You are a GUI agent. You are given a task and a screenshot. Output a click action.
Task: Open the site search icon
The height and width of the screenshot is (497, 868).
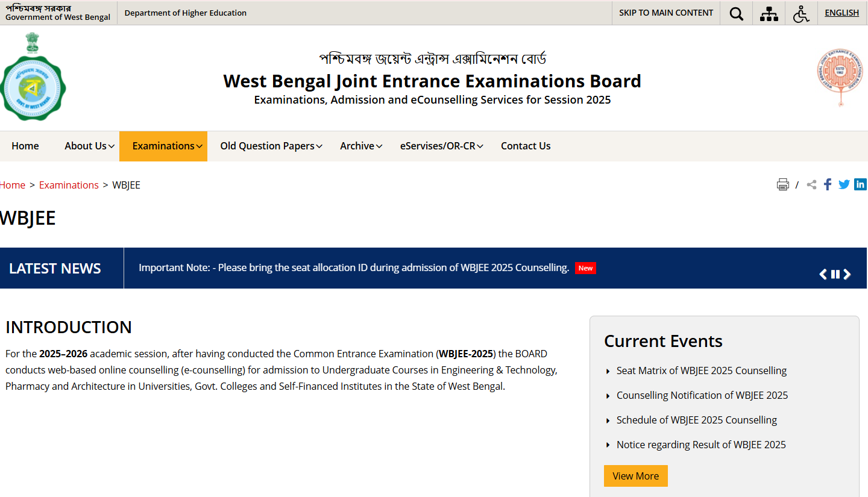(736, 13)
